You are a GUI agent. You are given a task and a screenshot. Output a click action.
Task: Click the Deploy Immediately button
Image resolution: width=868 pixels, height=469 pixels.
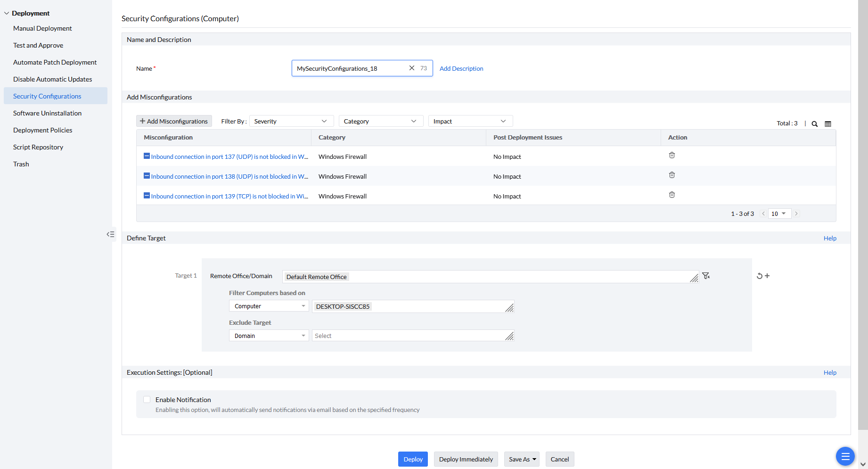466,459
